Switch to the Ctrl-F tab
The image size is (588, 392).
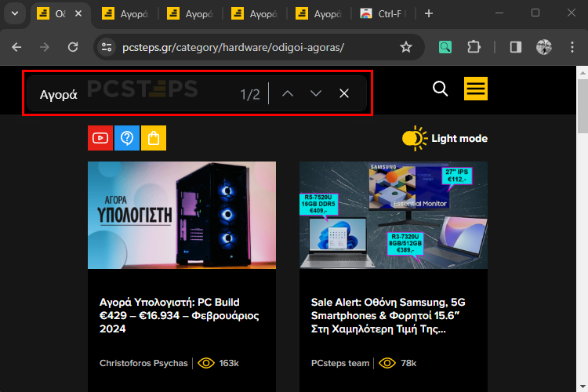pos(384,14)
